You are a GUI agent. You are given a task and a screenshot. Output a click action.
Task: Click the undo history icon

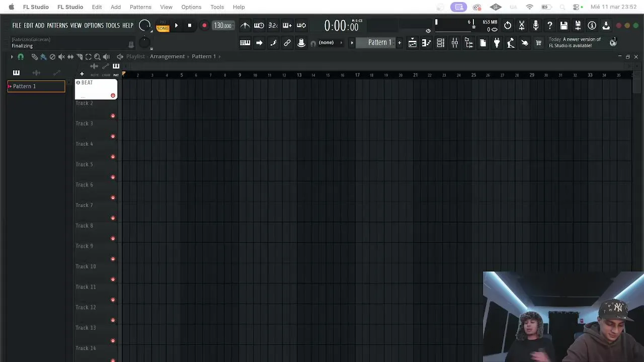click(508, 26)
